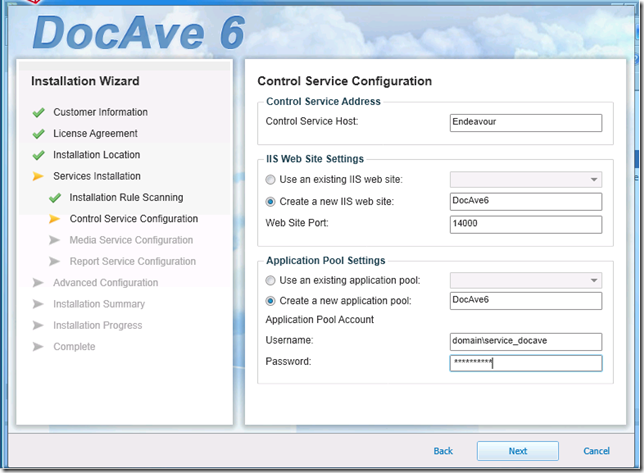
Task: Click the Complete step text
Action: [74, 347]
